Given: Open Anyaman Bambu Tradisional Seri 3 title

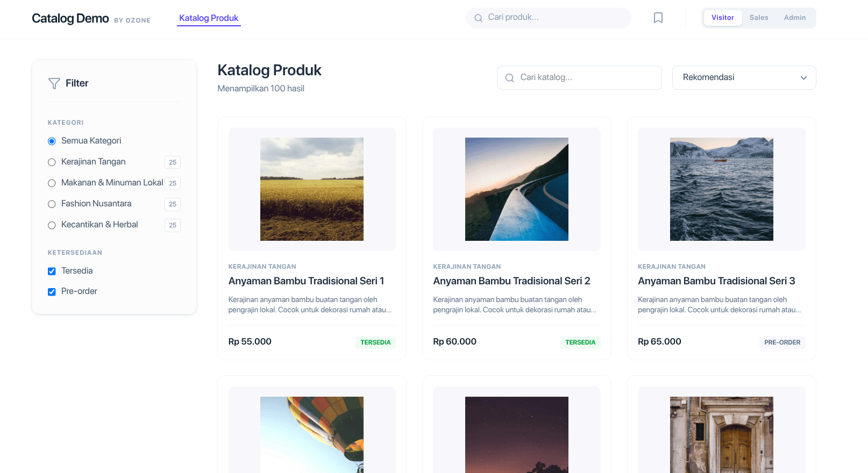Looking at the screenshot, I should point(716,281).
